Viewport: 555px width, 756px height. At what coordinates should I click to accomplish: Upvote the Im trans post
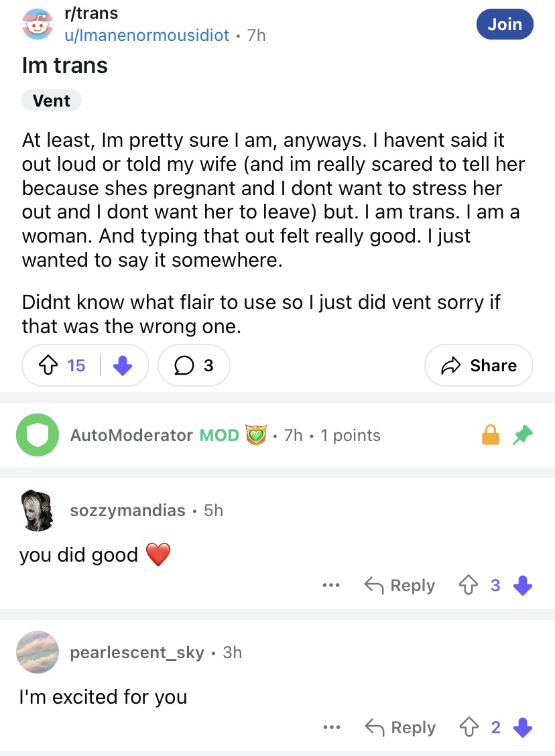(48, 365)
